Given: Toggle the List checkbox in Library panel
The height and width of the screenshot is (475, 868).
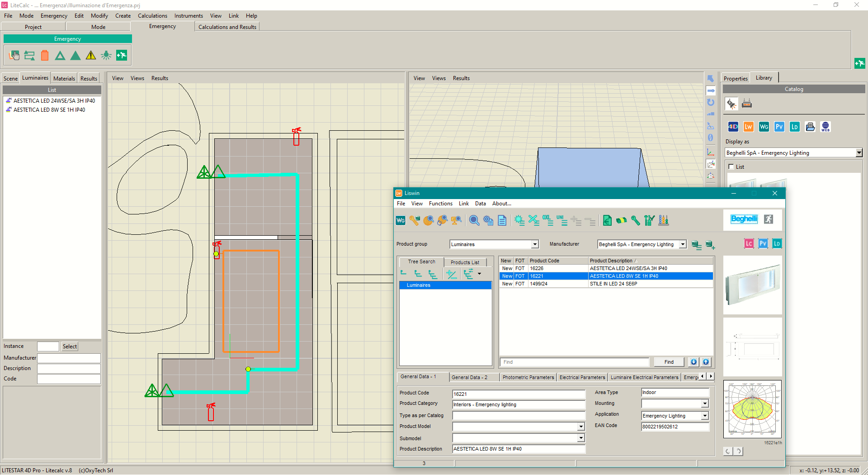Looking at the screenshot, I should pos(731,167).
